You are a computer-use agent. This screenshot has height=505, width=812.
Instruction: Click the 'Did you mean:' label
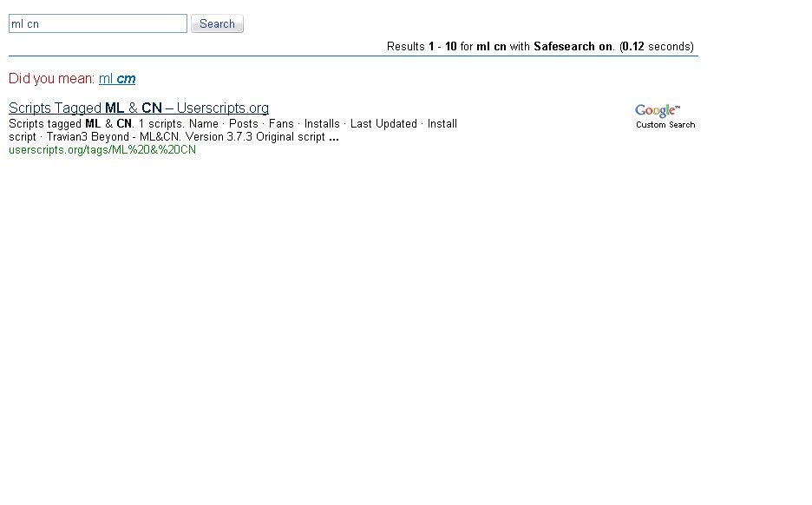coord(51,79)
